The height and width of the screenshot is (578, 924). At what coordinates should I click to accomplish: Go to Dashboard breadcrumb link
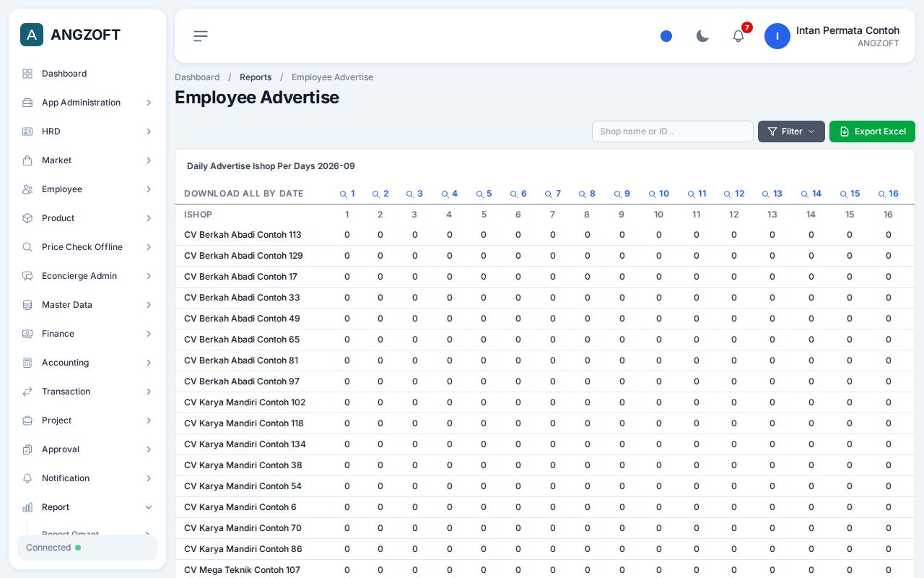pyautogui.click(x=197, y=77)
